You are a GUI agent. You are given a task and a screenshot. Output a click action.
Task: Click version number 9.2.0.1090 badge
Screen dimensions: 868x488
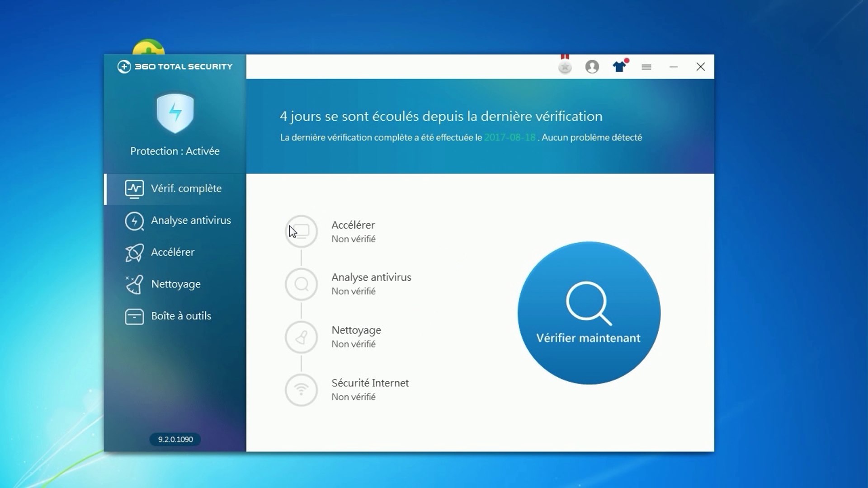pos(175,439)
